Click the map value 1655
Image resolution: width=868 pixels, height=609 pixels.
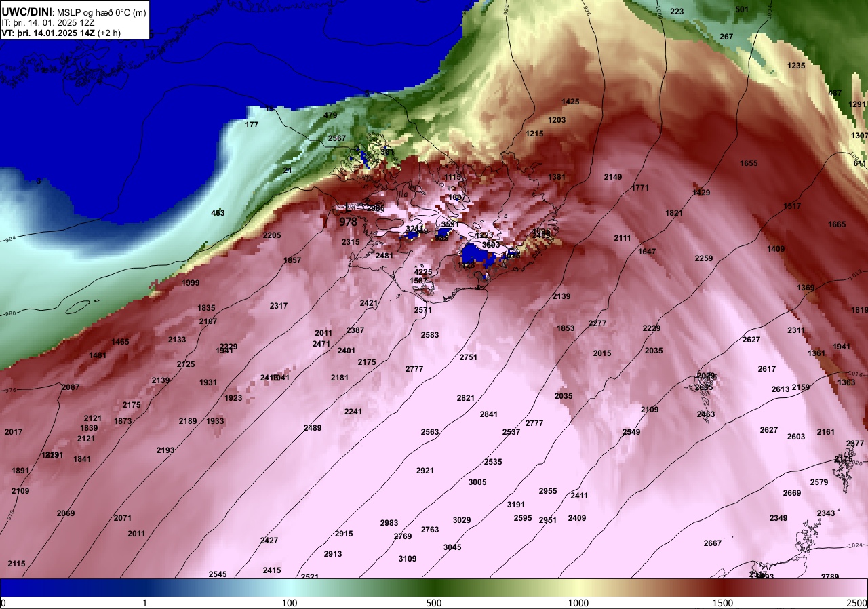(x=749, y=163)
